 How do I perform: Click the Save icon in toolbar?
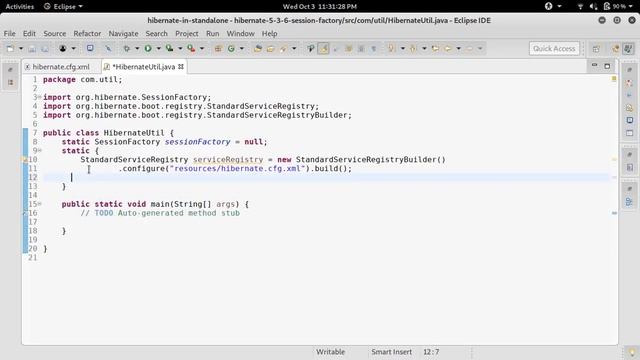(x=32, y=49)
